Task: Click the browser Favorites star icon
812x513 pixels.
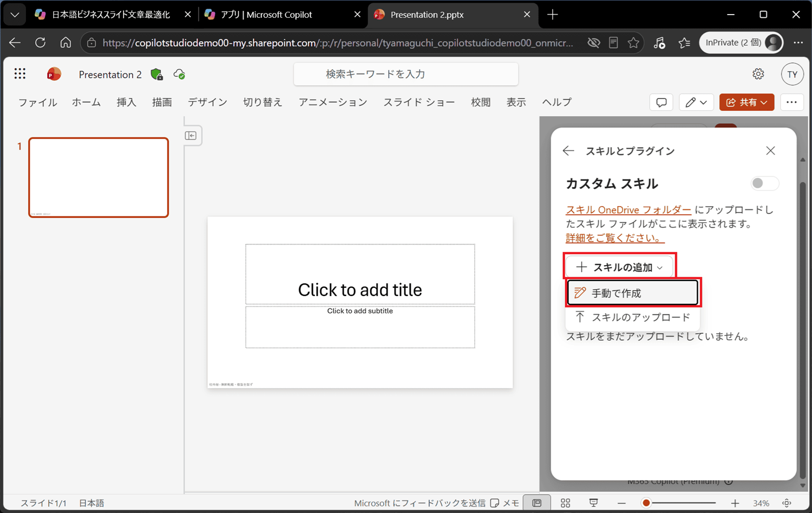Action: pyautogui.click(x=633, y=43)
